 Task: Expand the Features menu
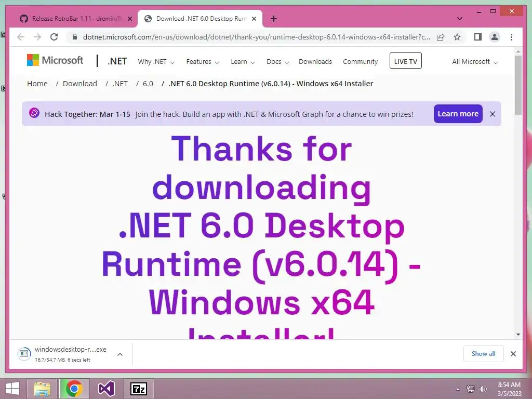point(203,62)
